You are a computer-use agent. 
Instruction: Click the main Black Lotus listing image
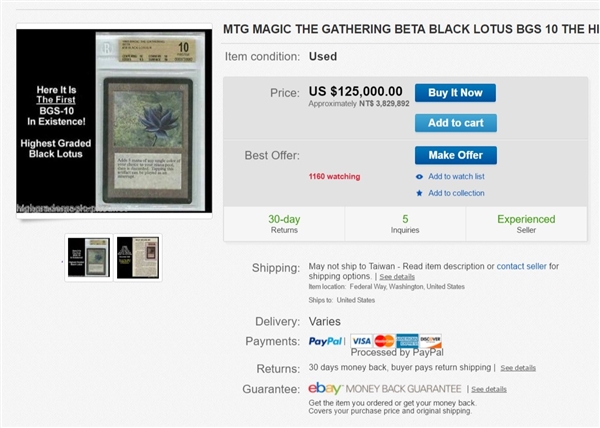coord(110,123)
